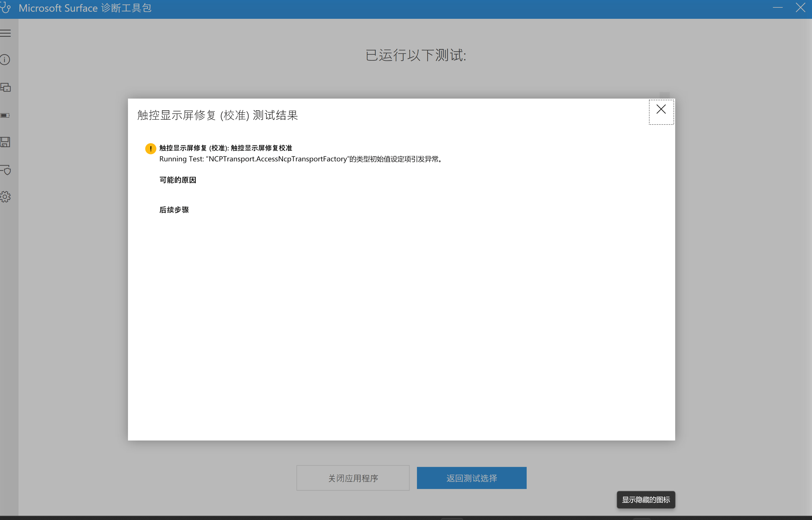This screenshot has width=812, height=520.
Task: Open the devices sidebar icon
Action: coord(5,87)
